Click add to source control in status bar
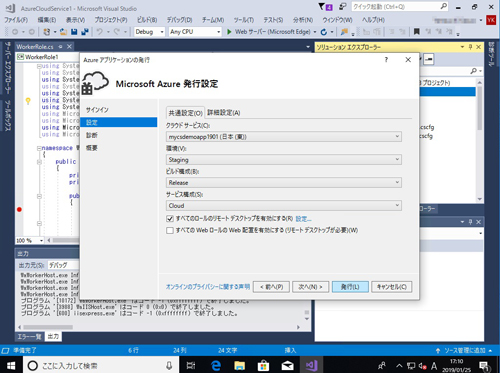 tap(464, 351)
